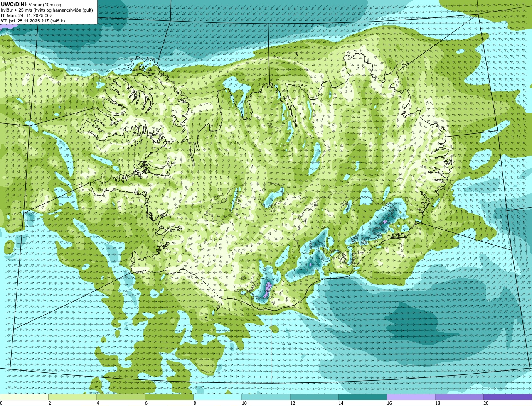Click the light cyan 8–10 m/s legend swatch
The height and width of the screenshot is (406, 532).
[x=218, y=397]
